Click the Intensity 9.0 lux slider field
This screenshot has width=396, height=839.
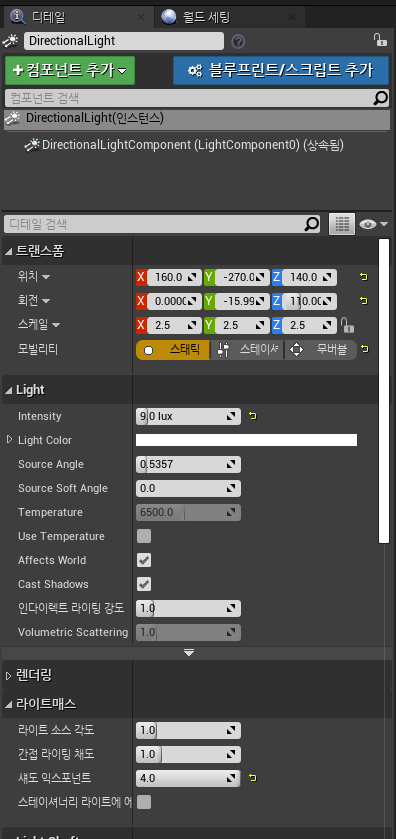tap(188, 416)
